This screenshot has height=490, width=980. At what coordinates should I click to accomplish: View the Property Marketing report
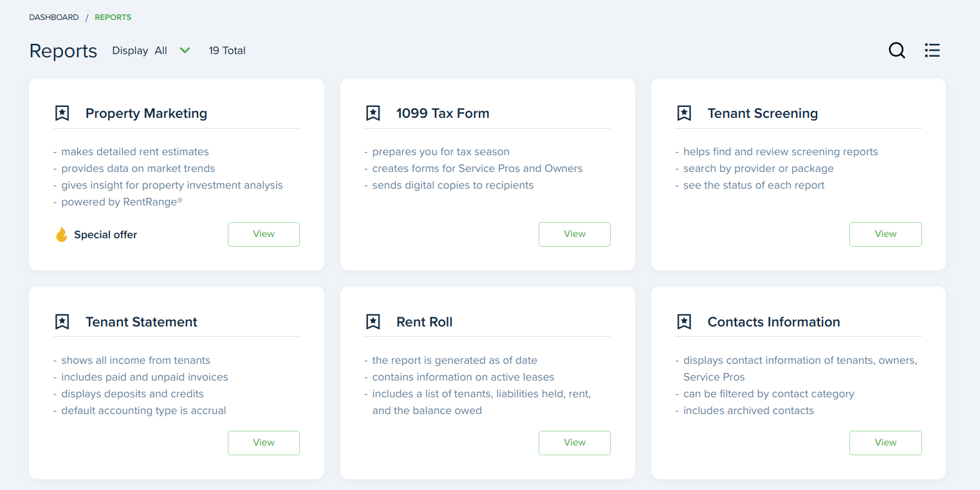pos(263,234)
